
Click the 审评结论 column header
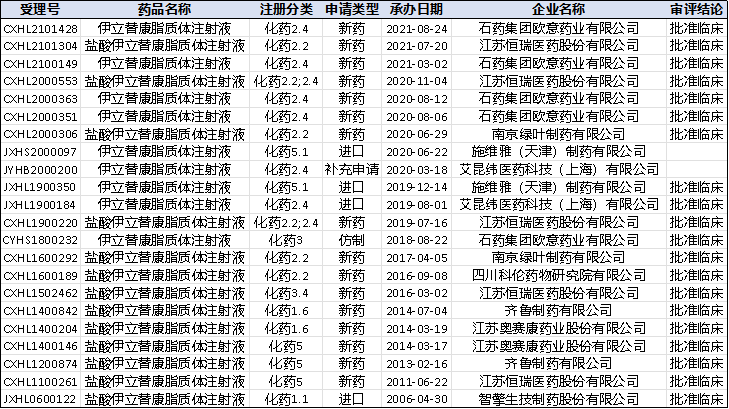click(697, 10)
